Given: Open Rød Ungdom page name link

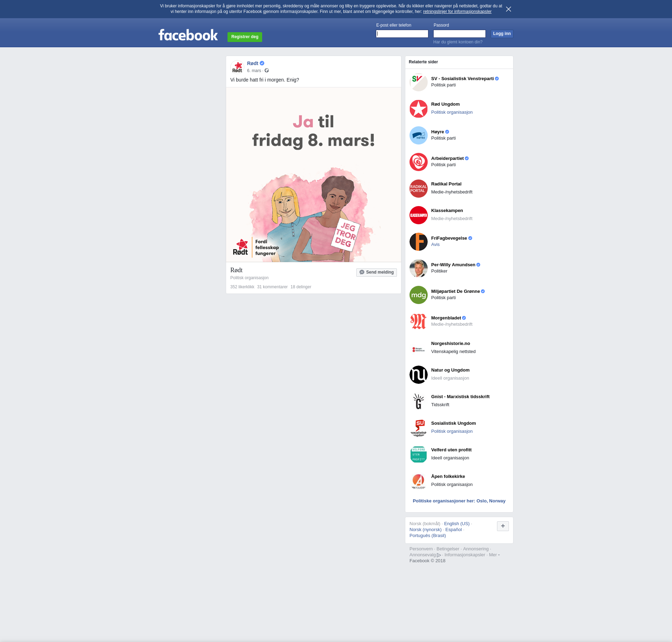Looking at the screenshot, I should (x=445, y=104).
